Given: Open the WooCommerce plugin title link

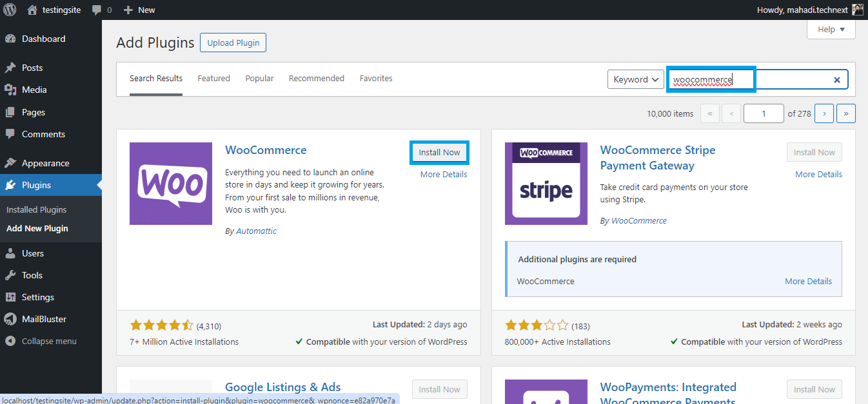Looking at the screenshot, I should pyautogui.click(x=266, y=150).
